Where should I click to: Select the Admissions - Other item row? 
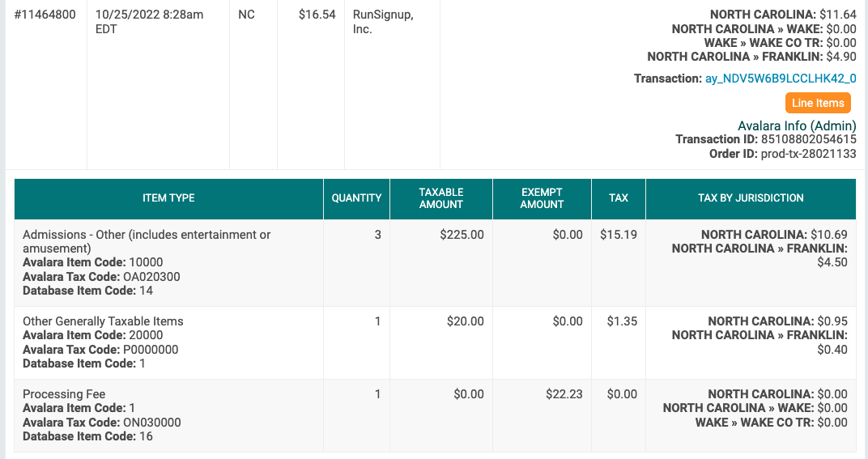(x=147, y=241)
